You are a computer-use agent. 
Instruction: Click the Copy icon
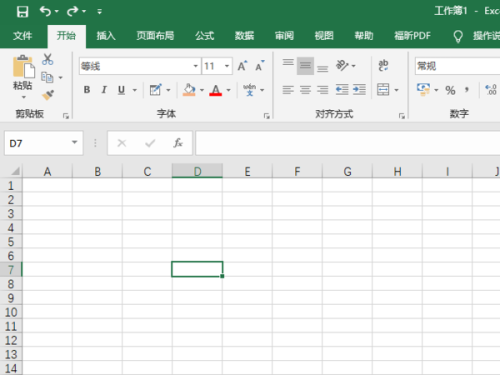pyautogui.click(x=47, y=77)
